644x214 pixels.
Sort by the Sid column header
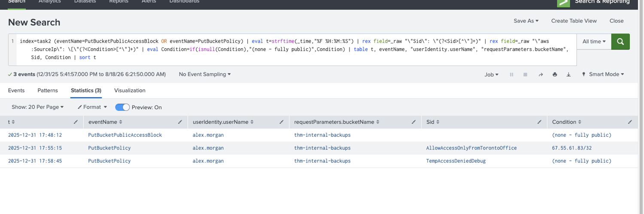click(x=433, y=122)
